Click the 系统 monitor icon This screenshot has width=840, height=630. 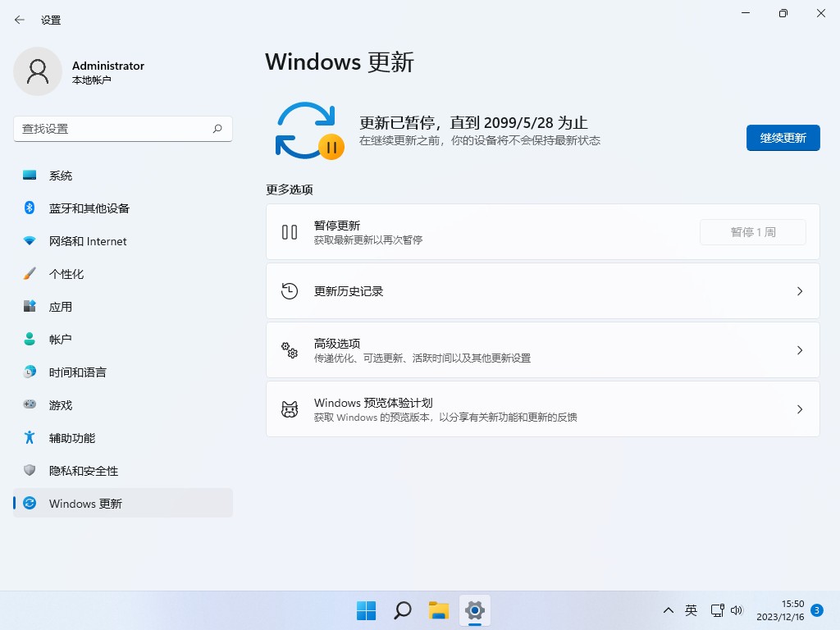coord(30,176)
